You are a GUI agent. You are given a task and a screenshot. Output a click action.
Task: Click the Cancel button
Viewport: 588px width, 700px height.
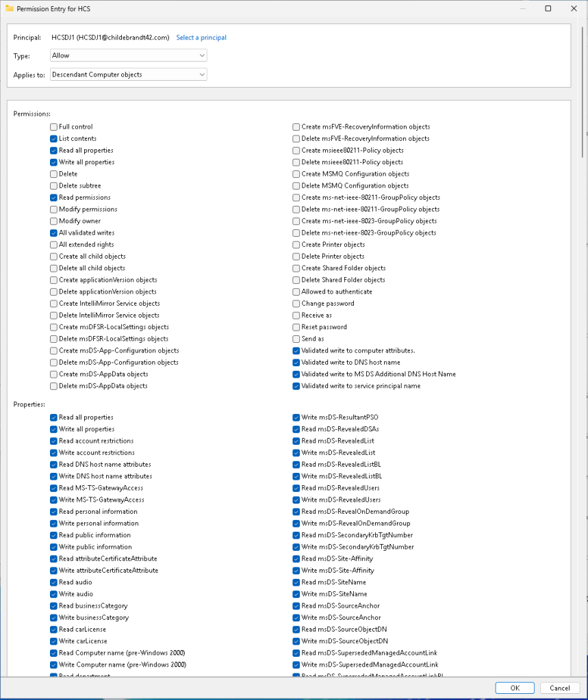click(x=559, y=688)
